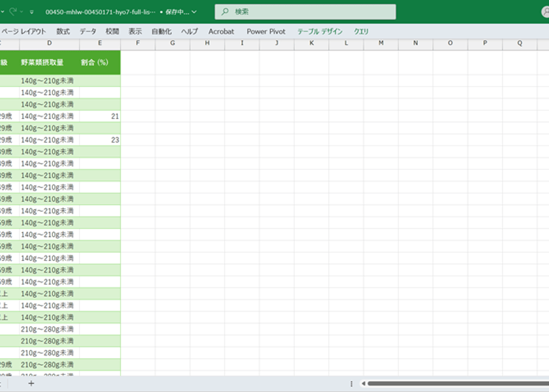Image resolution: width=549 pixels, height=392 pixels.
Task: Open the Customize Quick Access Toolbar dropdown
Action: coord(31,12)
